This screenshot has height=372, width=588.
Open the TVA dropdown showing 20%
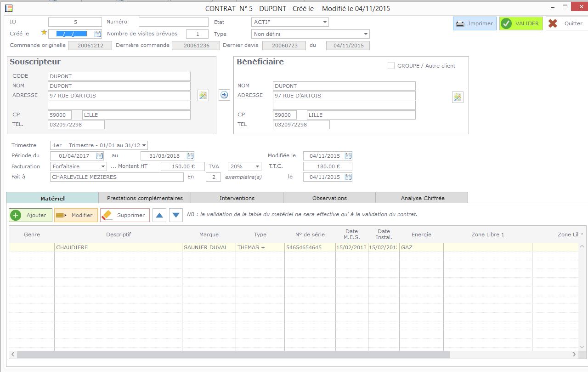point(244,166)
